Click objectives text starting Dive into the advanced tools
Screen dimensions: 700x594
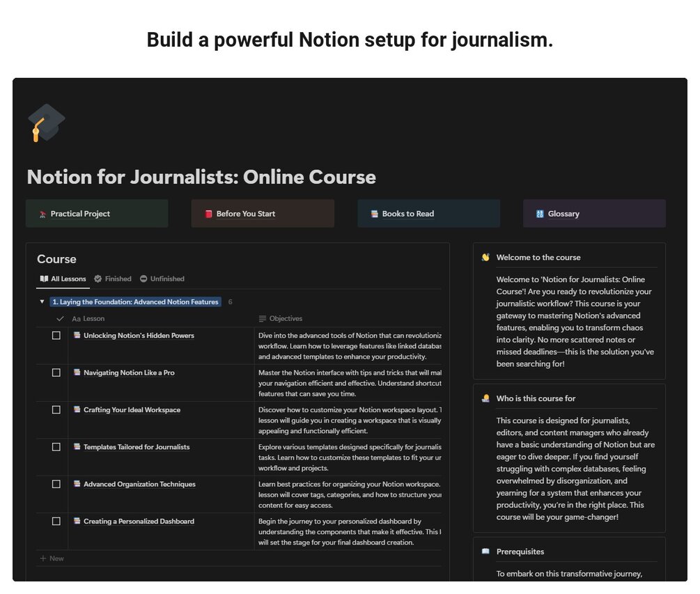click(x=350, y=346)
